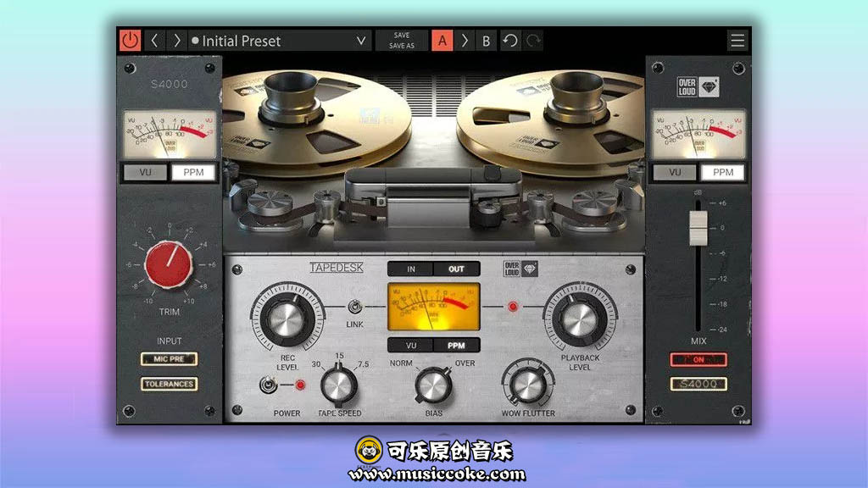Click the SAVE button

(402, 35)
